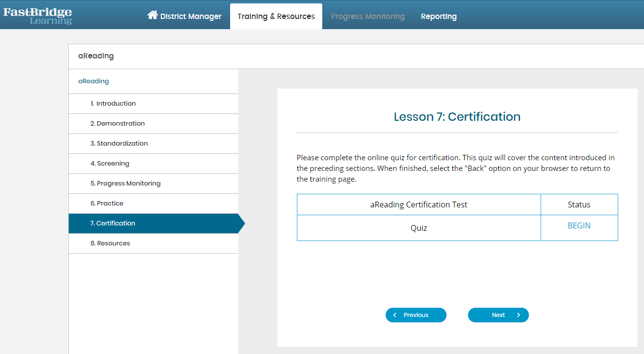644x354 pixels.
Task: Click the Quiz table cell
Action: tap(419, 228)
